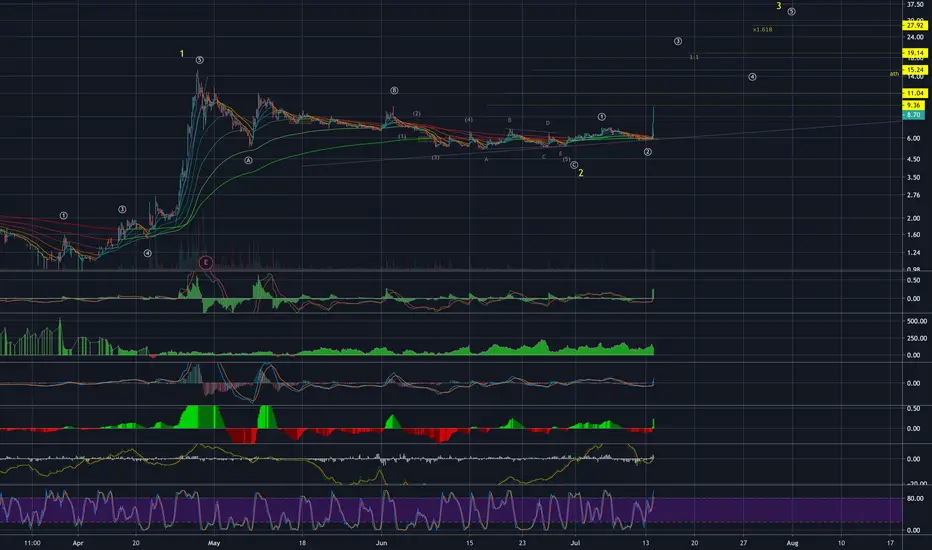Click the 2.76 price axis value
932x550 pixels.
point(914,195)
